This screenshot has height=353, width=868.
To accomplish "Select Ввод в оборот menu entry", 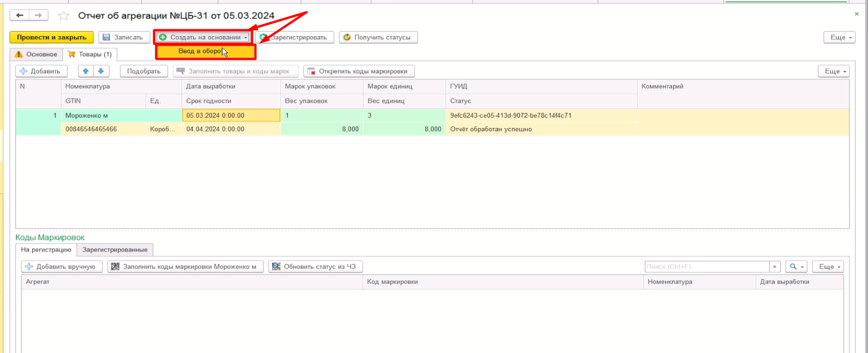I will pos(206,52).
